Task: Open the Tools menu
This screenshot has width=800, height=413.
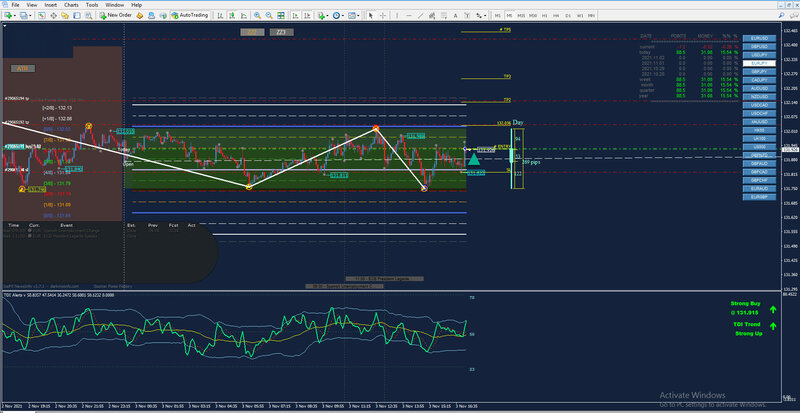Action: [x=92, y=5]
